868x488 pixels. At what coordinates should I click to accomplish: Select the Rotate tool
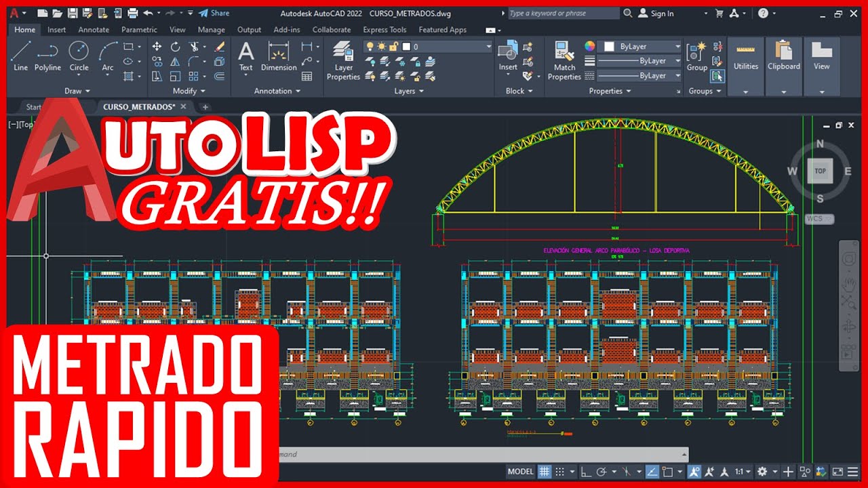pos(176,47)
